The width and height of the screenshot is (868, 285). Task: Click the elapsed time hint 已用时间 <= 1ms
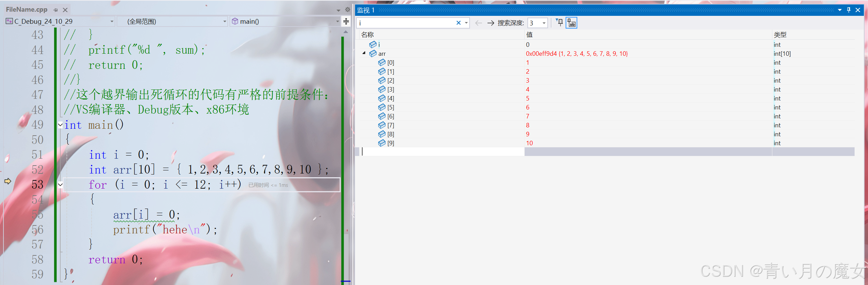268,185
